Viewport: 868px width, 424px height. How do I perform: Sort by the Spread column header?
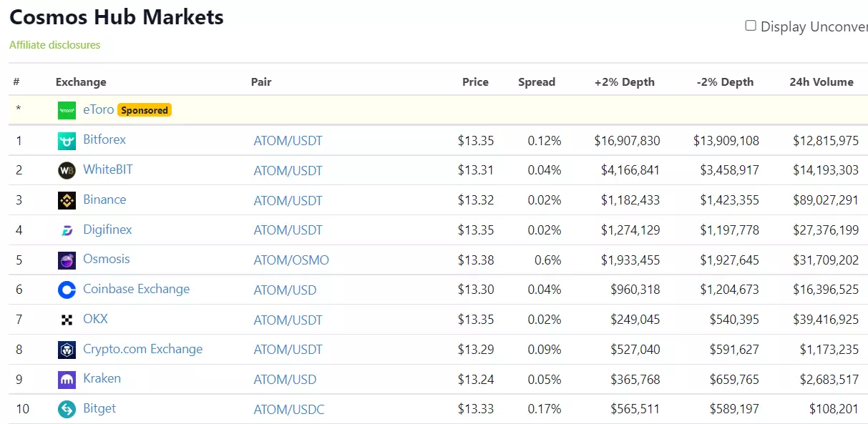536,82
